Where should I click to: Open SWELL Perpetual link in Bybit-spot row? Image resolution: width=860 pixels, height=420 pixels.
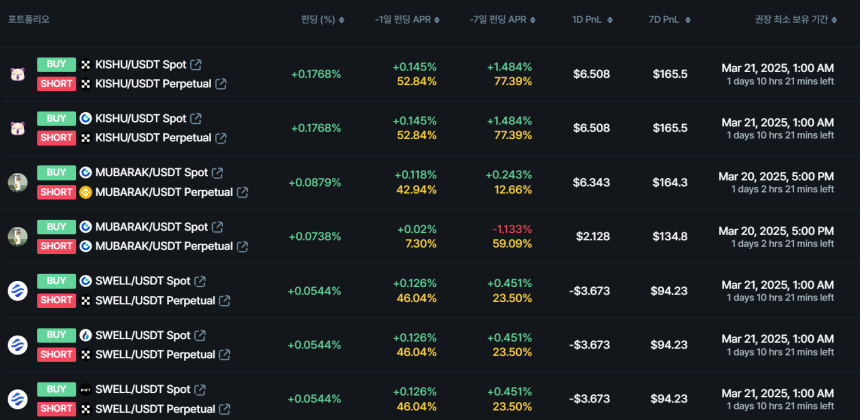(224, 409)
